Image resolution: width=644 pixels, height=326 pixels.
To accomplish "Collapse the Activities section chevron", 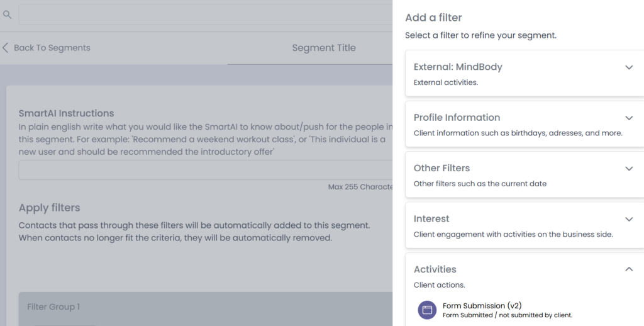I will 628,269.
